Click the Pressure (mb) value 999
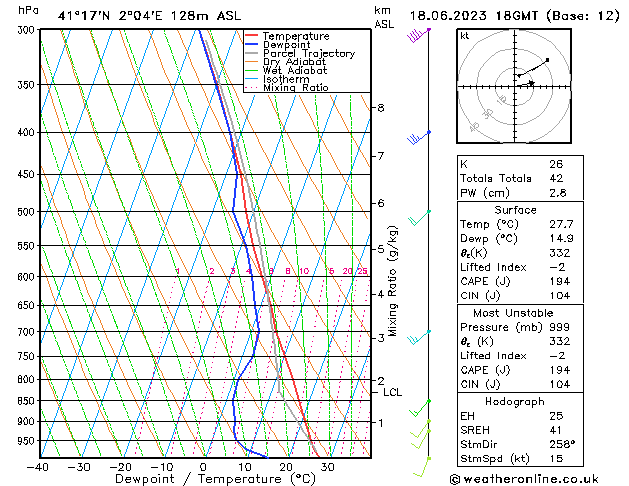 click(x=560, y=327)
